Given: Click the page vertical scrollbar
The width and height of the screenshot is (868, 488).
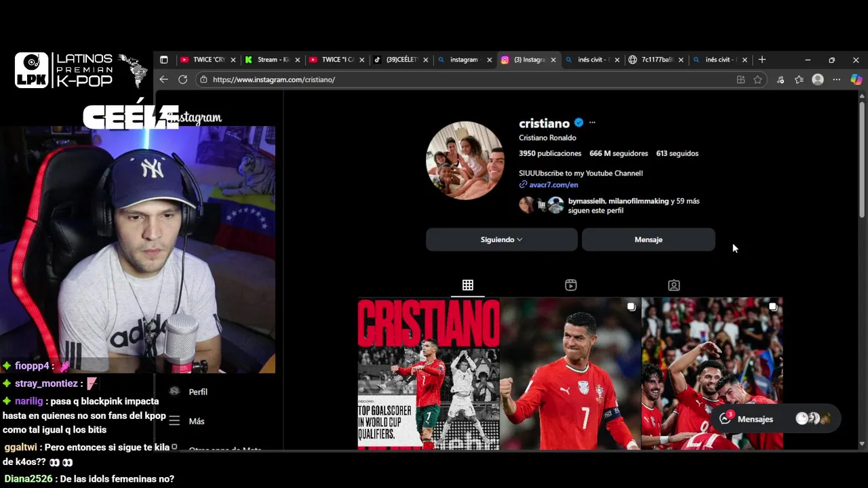Looking at the screenshot, I should [862, 159].
